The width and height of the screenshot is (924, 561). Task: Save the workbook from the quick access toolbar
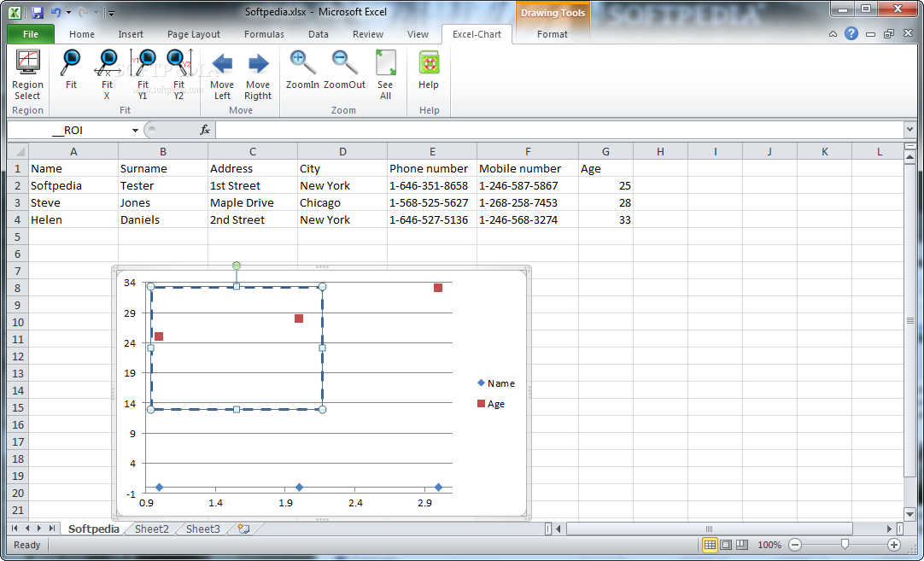click(37, 12)
